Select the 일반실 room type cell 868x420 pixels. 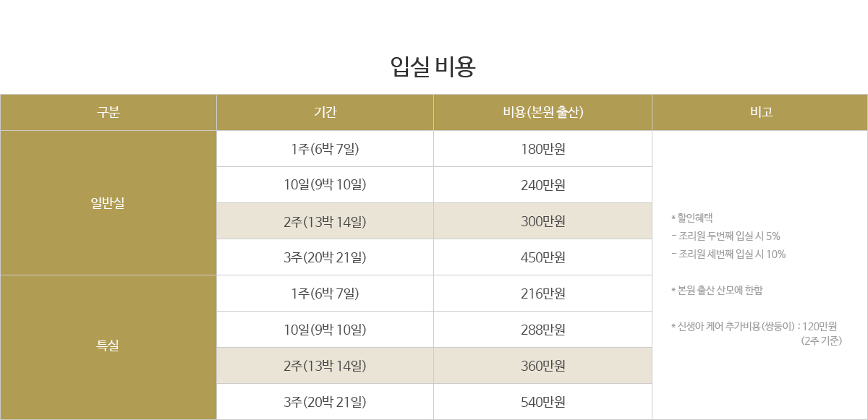coord(108,203)
